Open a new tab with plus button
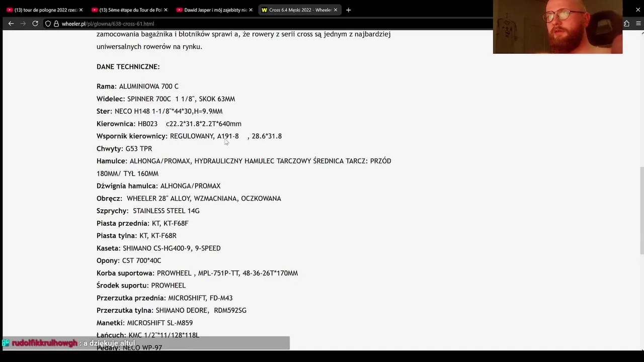The width and height of the screenshot is (644, 362). (x=348, y=10)
